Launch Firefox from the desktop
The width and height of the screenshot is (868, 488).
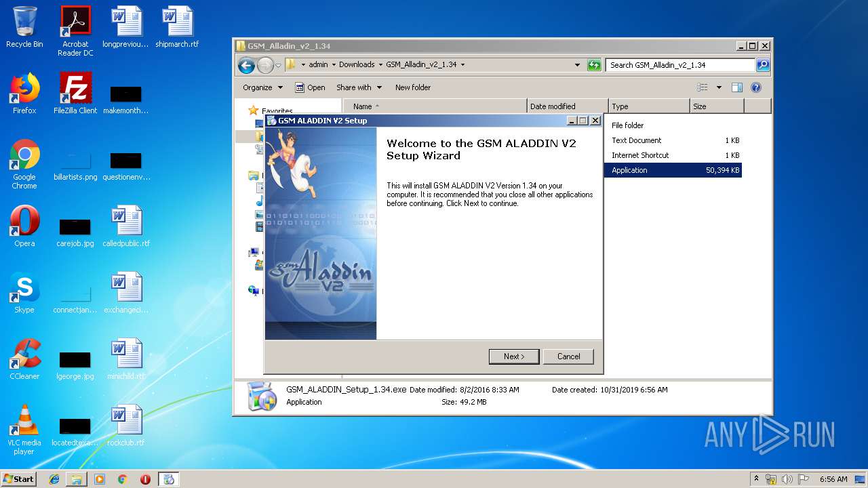[24, 94]
